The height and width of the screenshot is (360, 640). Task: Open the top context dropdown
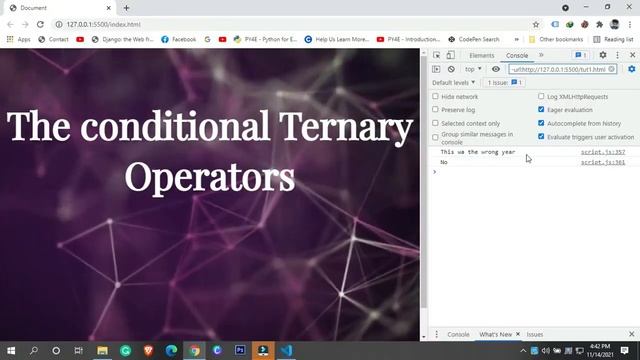coord(473,69)
